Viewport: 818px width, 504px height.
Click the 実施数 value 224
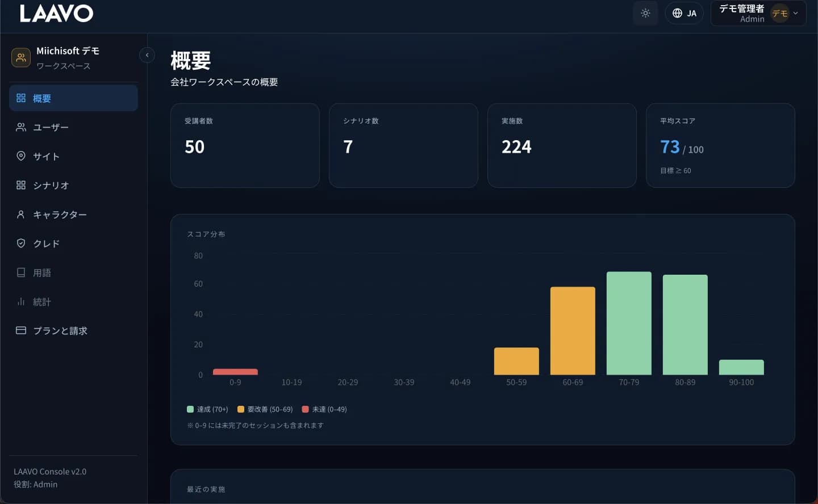[516, 147]
